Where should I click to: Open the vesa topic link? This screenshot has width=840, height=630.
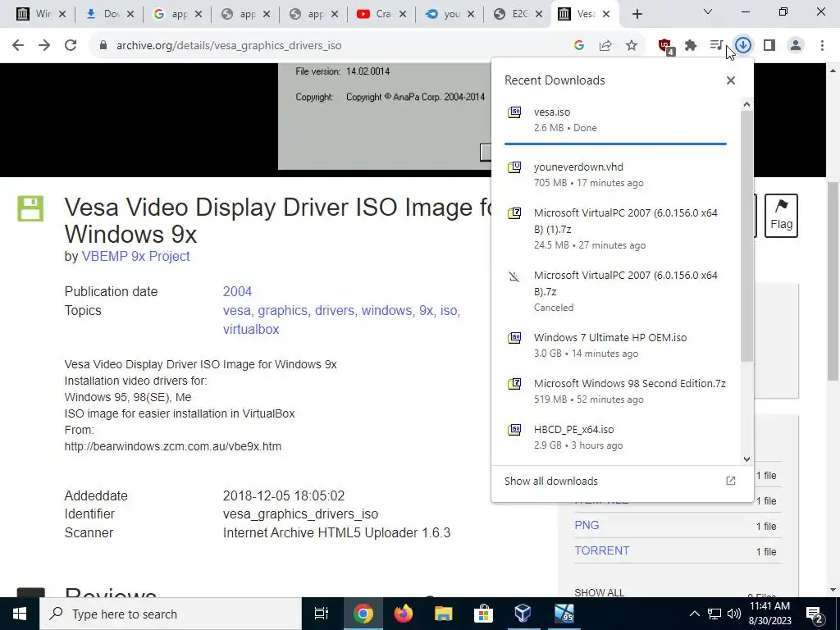[x=237, y=311]
